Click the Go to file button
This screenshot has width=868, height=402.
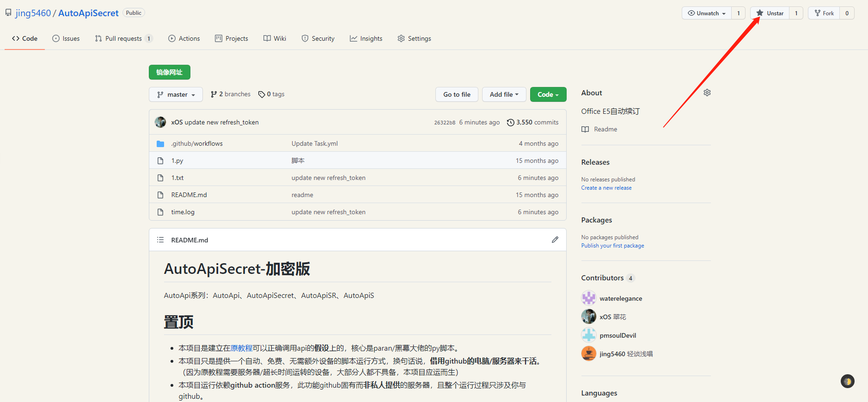(457, 94)
